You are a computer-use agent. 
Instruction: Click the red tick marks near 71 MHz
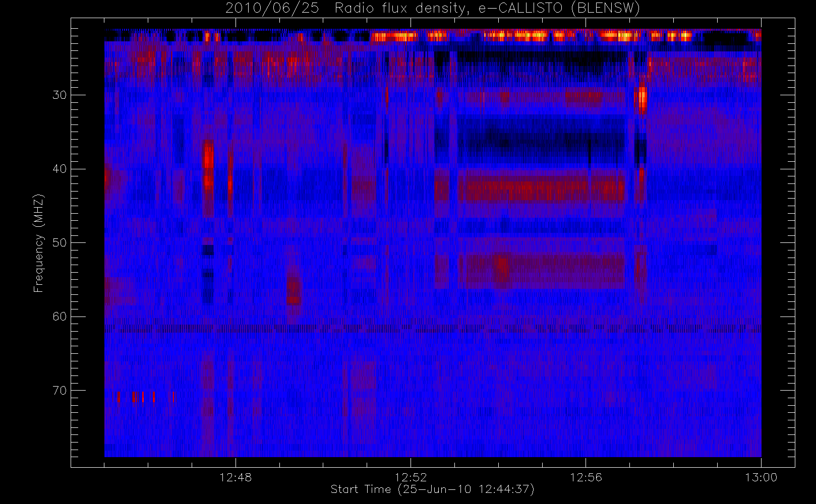click(145, 397)
